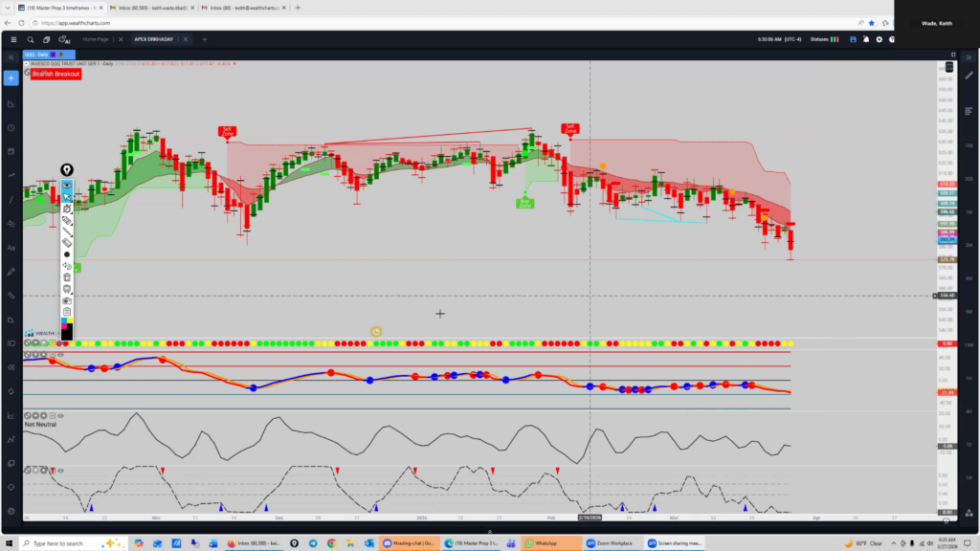Toggle the eye visibility in the floating toolbar
980x551 pixels.
click(x=67, y=185)
